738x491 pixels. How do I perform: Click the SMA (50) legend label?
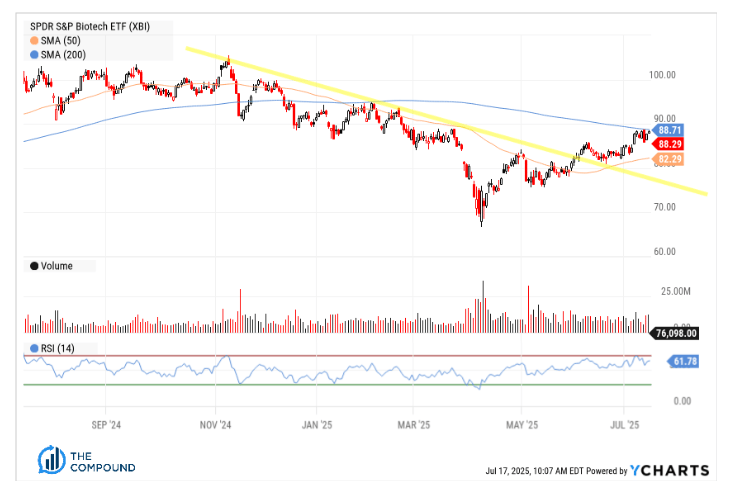tap(60, 41)
